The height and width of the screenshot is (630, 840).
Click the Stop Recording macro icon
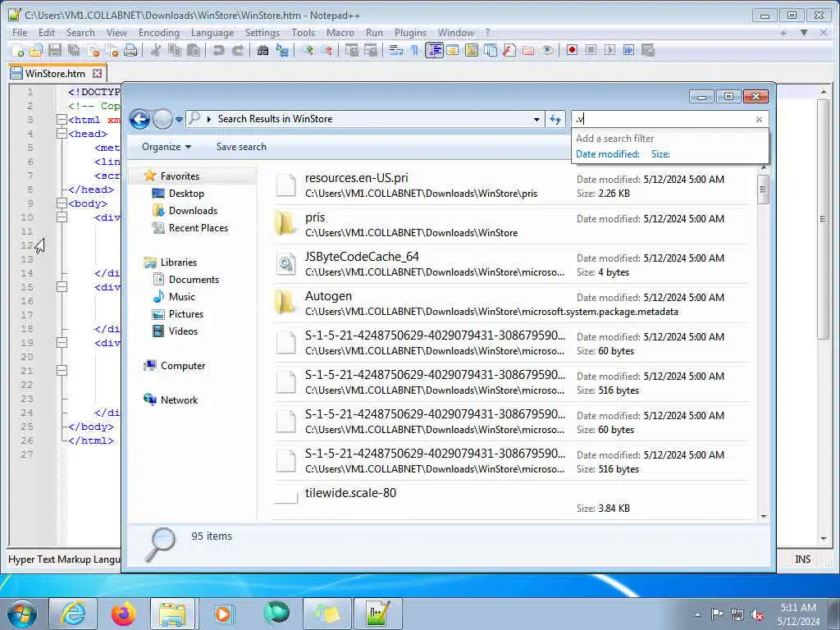(591, 50)
